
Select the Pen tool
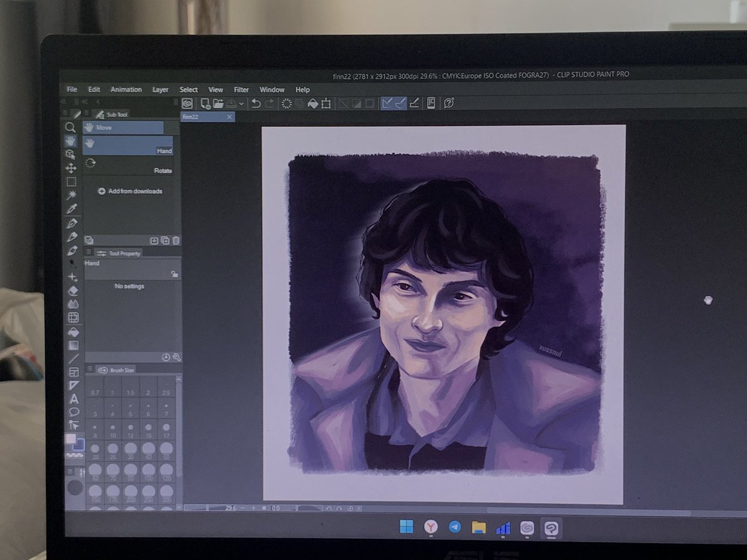(72, 223)
